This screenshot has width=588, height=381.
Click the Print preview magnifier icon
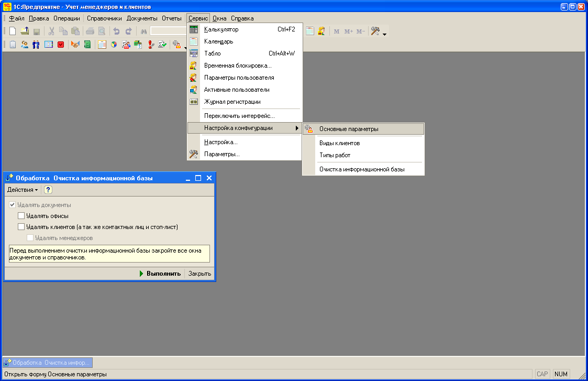click(x=102, y=31)
